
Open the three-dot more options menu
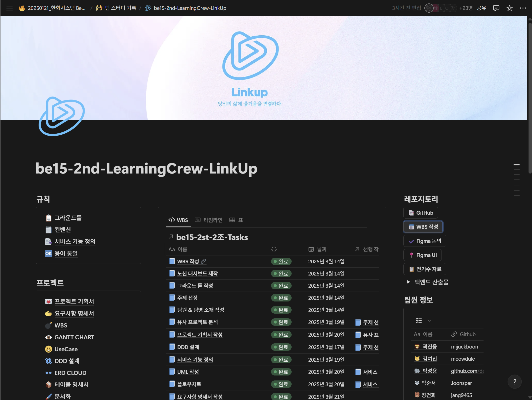523,8
